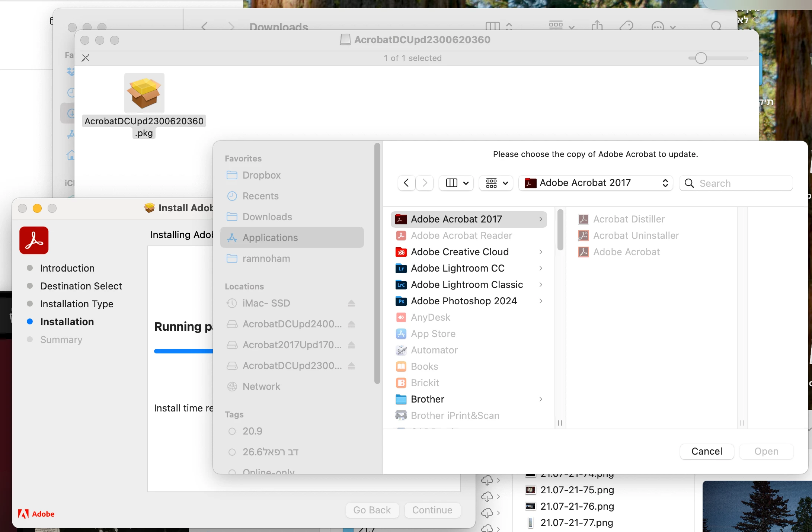Open the grouping options dropdown
The height and width of the screenshot is (532, 812).
[496, 183]
